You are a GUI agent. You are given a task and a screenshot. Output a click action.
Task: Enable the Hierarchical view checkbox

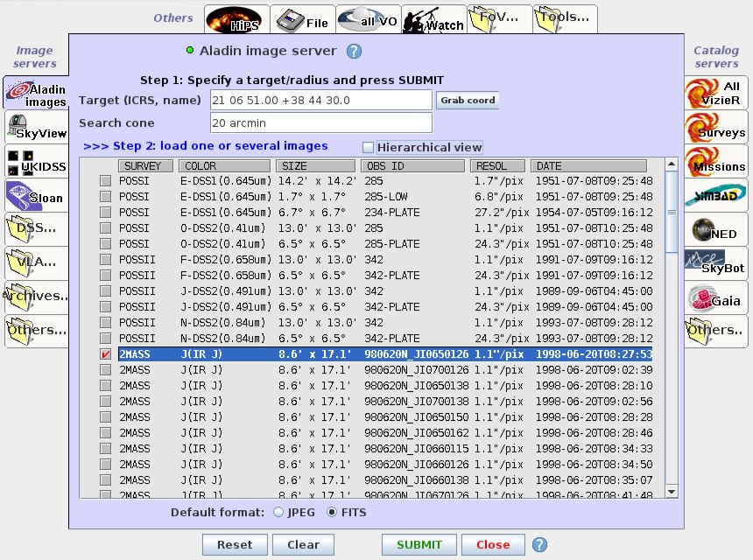pos(369,148)
